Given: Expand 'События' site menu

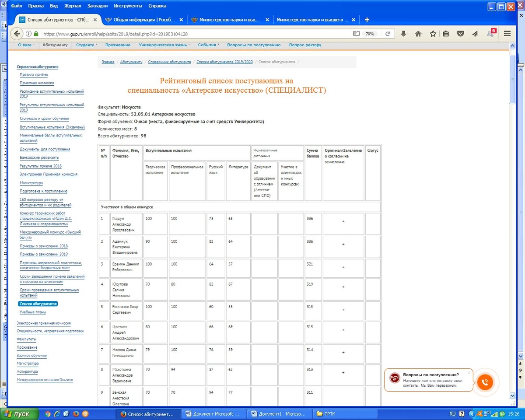Looking at the screenshot, I should point(208,45).
